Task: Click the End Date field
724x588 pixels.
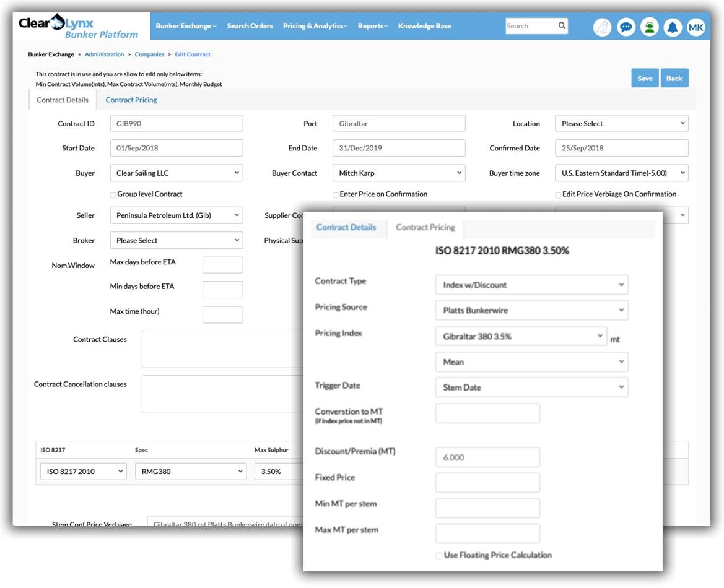Action: coord(399,148)
